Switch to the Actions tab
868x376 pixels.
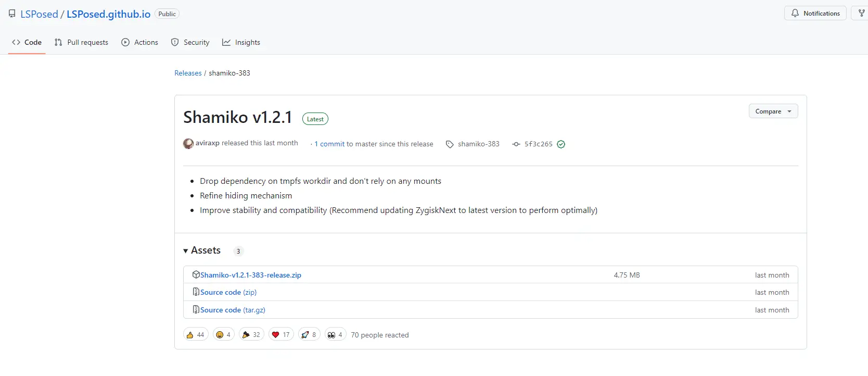(140, 42)
